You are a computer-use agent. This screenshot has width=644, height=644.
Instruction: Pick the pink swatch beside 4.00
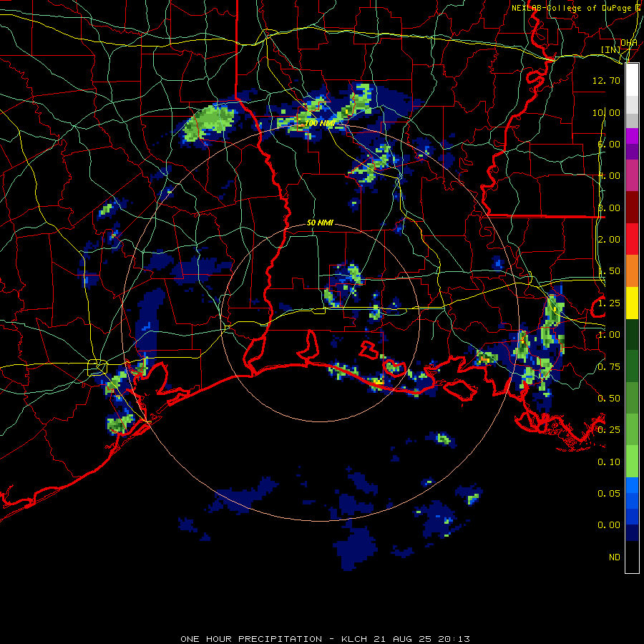pyautogui.click(x=632, y=176)
